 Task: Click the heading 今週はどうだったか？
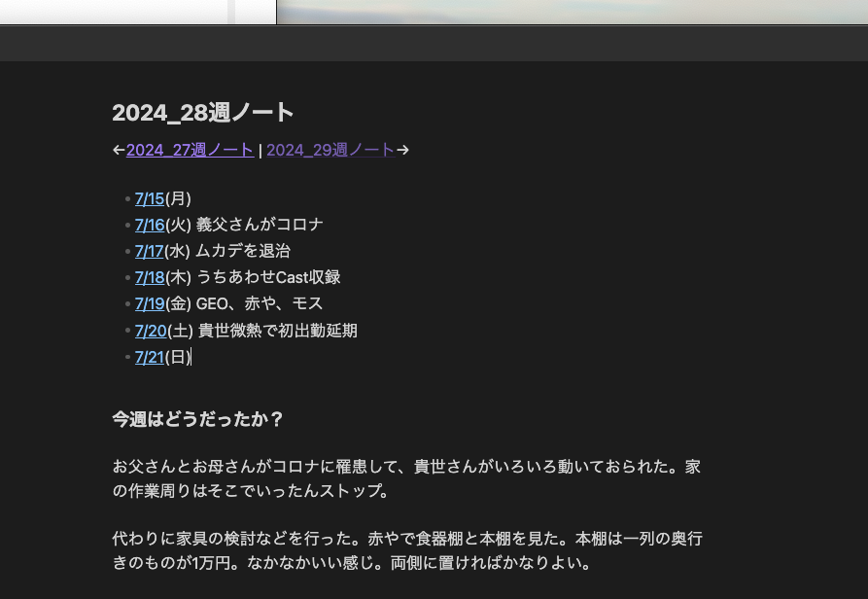(196, 419)
